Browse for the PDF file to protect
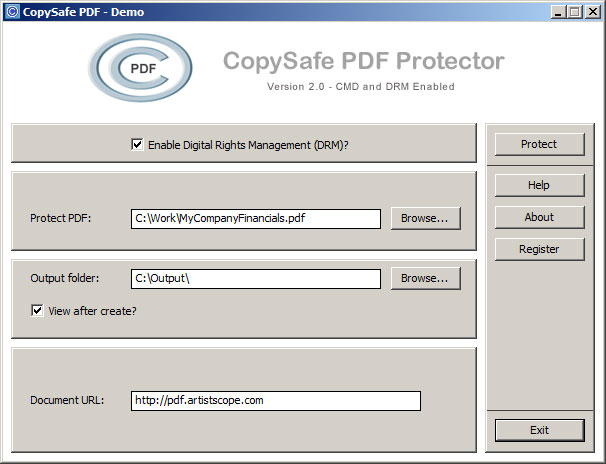Image resolution: width=606 pixels, height=464 pixels. [426, 218]
